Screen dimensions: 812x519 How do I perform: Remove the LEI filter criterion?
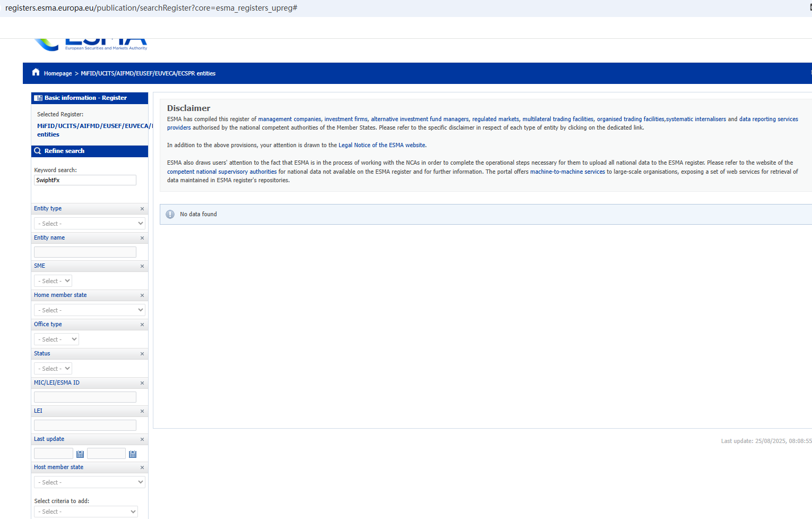pyautogui.click(x=142, y=411)
